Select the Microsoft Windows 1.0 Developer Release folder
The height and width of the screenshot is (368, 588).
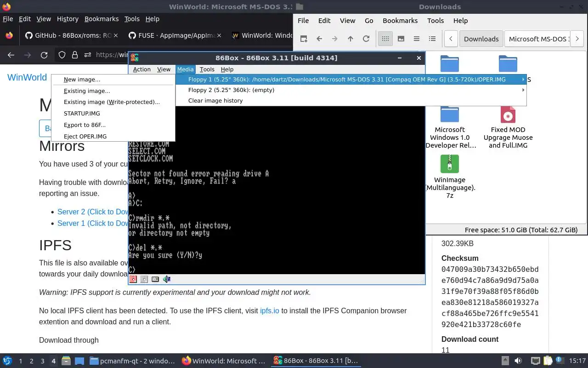click(450, 127)
